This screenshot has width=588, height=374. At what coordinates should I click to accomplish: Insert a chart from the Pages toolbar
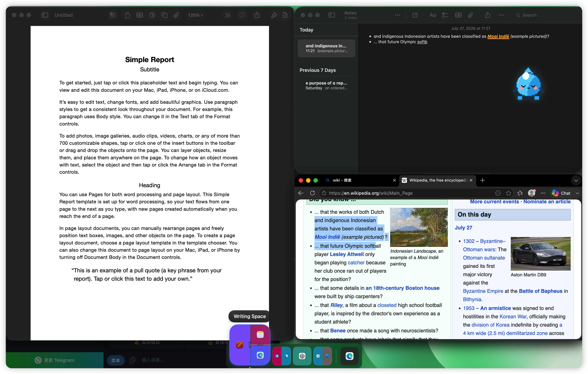[x=152, y=15]
